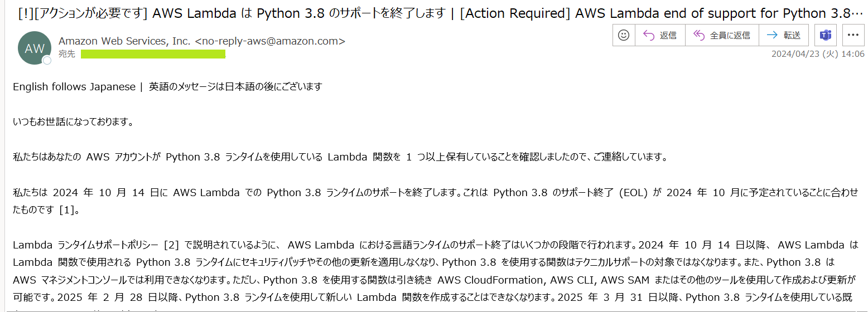Click the 宛先 recipient label

click(x=67, y=54)
